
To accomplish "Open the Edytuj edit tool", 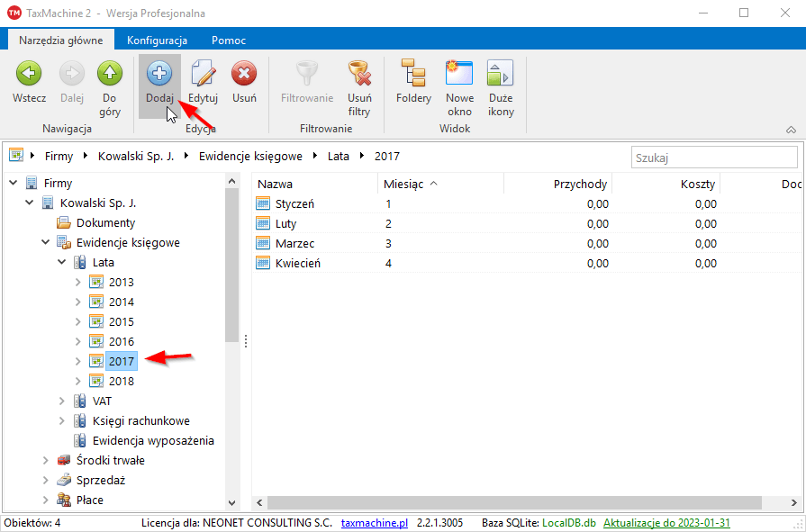I will tap(203, 75).
